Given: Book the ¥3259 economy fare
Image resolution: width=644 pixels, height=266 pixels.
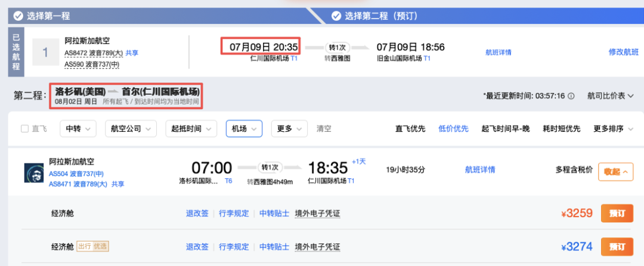Looking at the screenshot, I should coord(617,214).
